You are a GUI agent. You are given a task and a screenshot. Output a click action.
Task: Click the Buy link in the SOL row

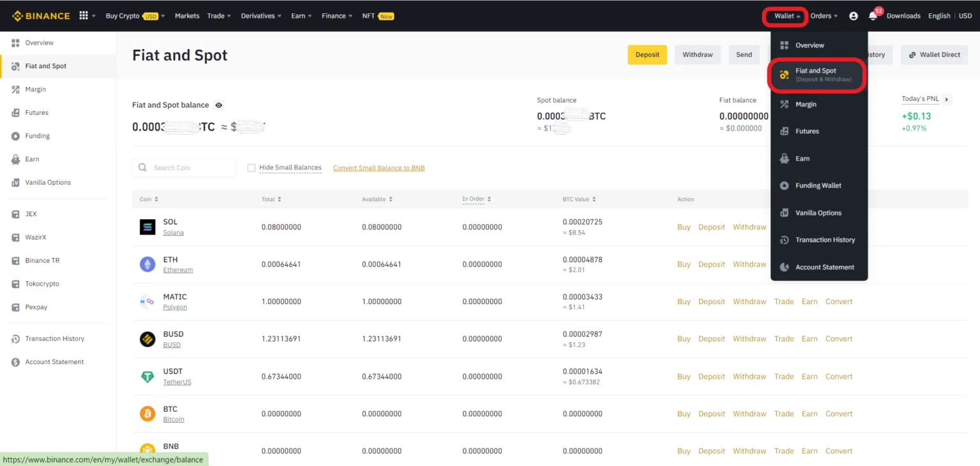click(x=684, y=227)
